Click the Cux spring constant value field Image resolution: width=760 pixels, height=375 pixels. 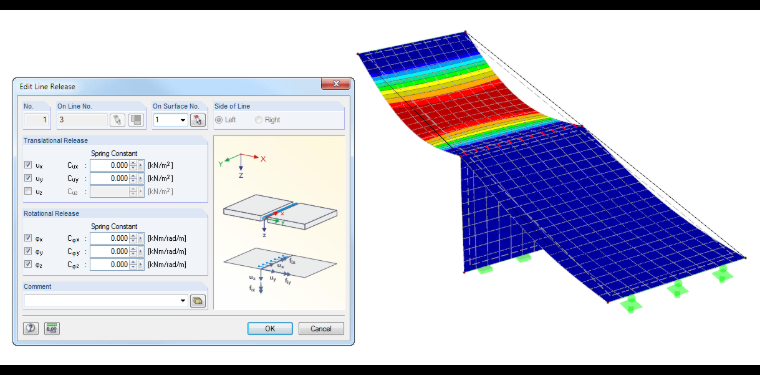(x=110, y=165)
